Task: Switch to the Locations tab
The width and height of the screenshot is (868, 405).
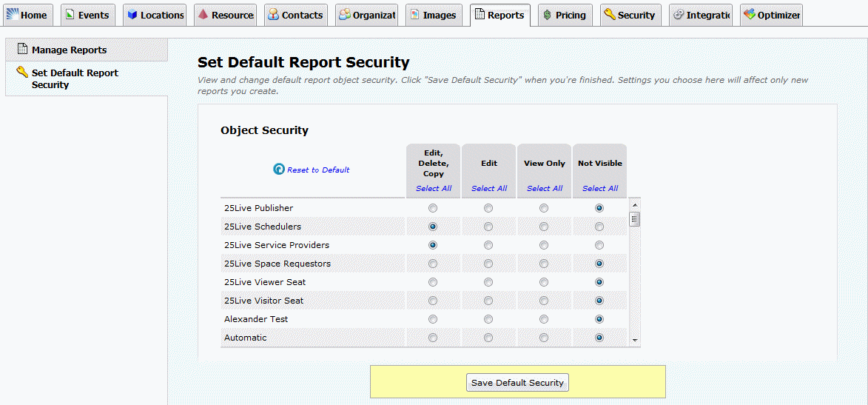Action: (x=155, y=15)
